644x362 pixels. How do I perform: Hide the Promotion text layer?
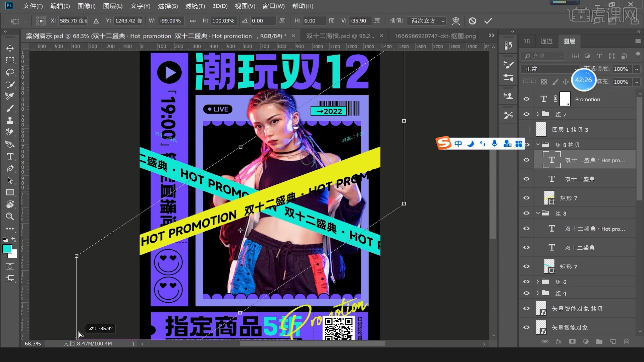(x=526, y=99)
